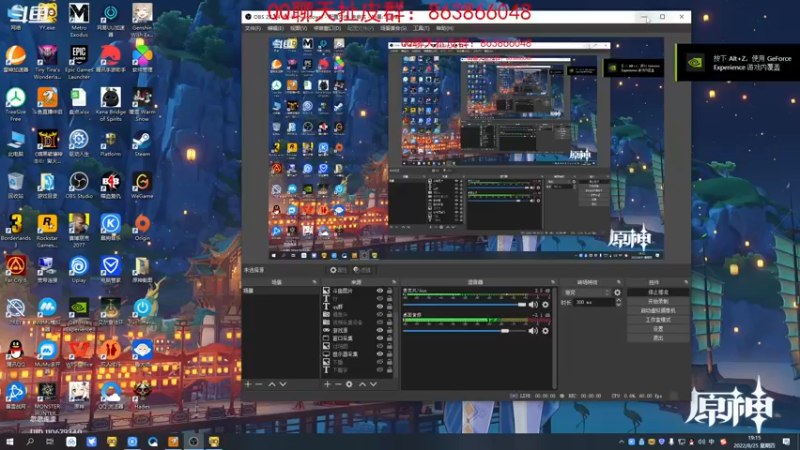Toggle the lock on 窗口采集 source

tap(390, 338)
